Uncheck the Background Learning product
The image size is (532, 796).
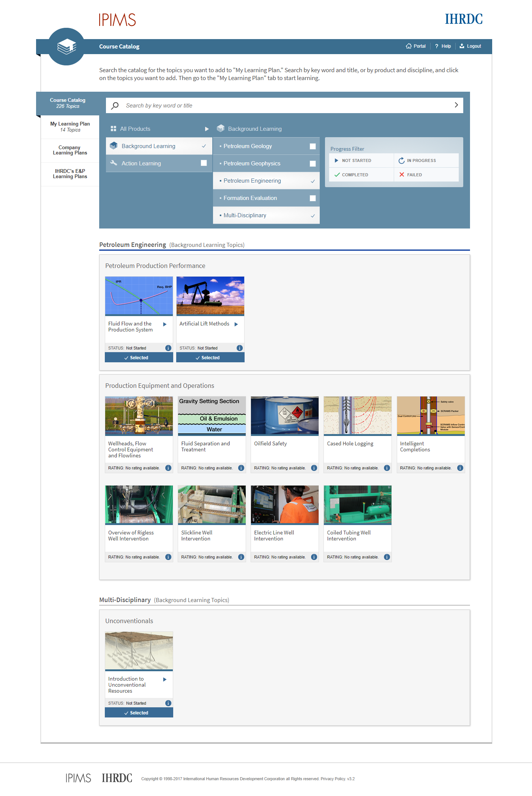[x=204, y=146]
